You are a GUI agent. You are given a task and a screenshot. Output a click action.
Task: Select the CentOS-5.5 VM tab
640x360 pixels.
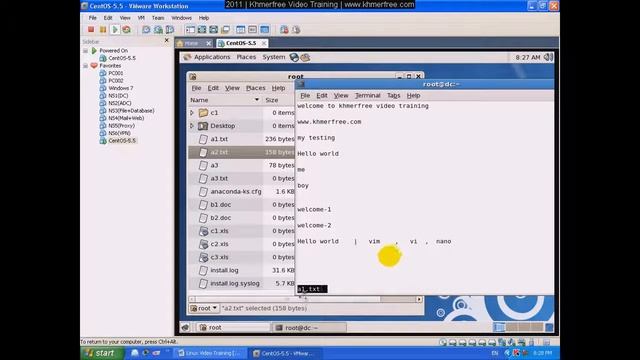pos(241,43)
